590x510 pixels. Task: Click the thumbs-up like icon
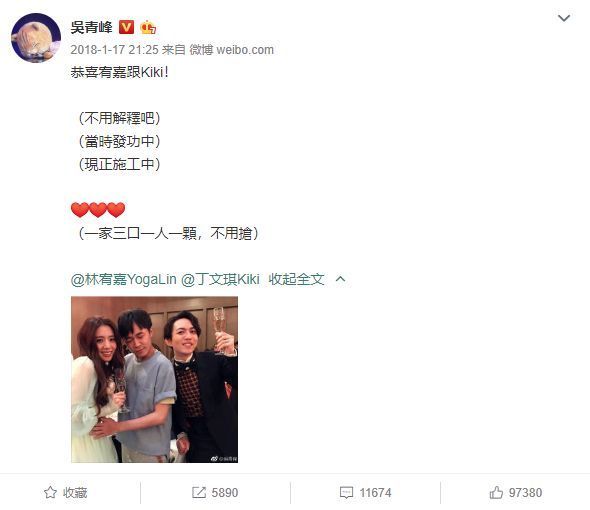(496, 492)
